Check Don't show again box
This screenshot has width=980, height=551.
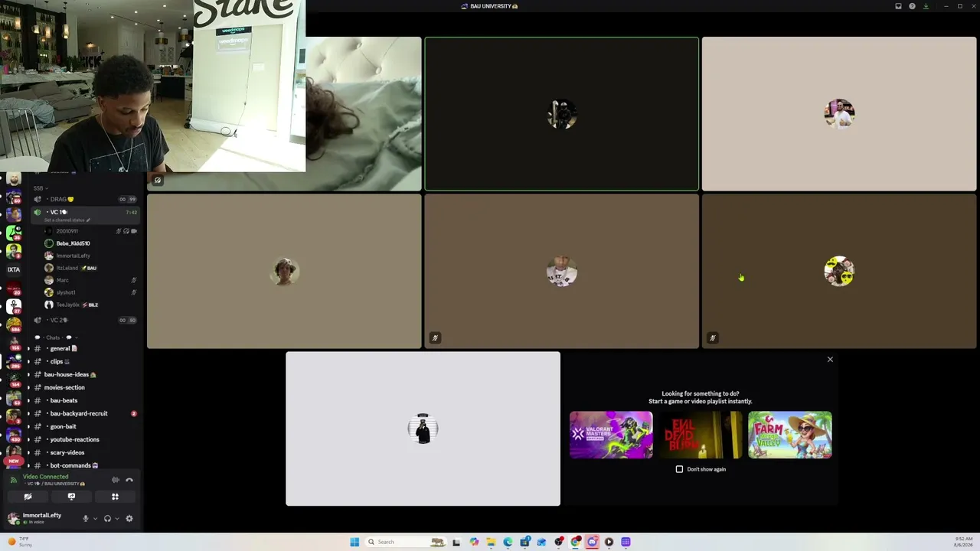coord(679,469)
